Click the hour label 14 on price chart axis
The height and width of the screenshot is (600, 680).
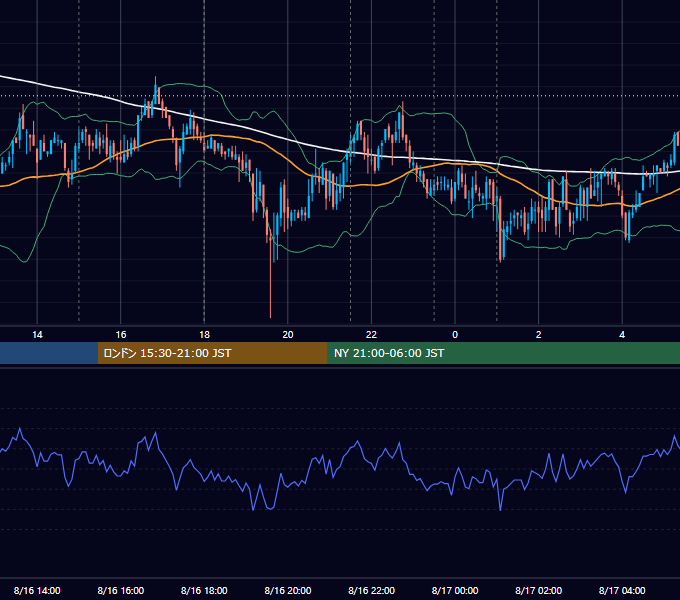(37, 335)
